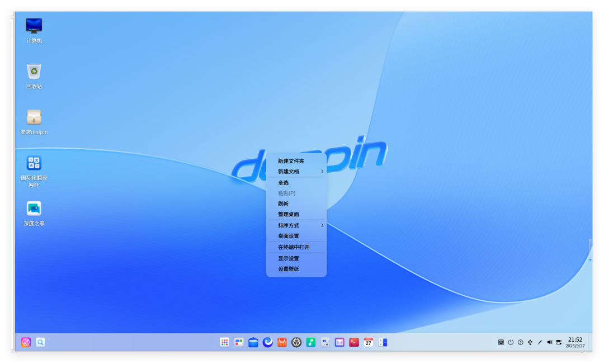Launch the green music player icon
Screen dimensions: 604x364
[311, 342]
